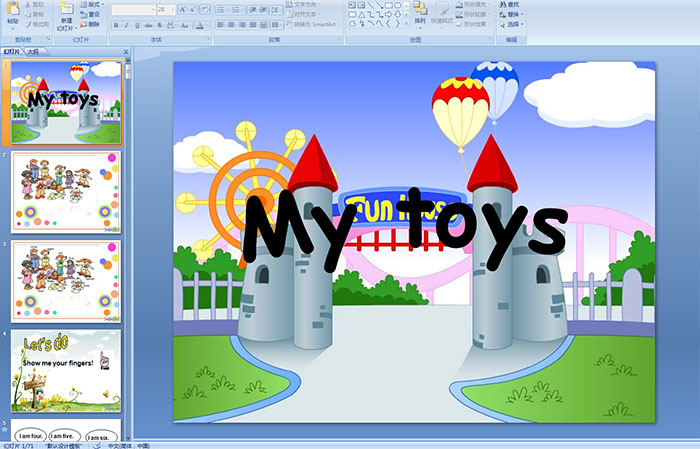
Task: Open the Select (选择) dropdown
Action: pos(511,24)
